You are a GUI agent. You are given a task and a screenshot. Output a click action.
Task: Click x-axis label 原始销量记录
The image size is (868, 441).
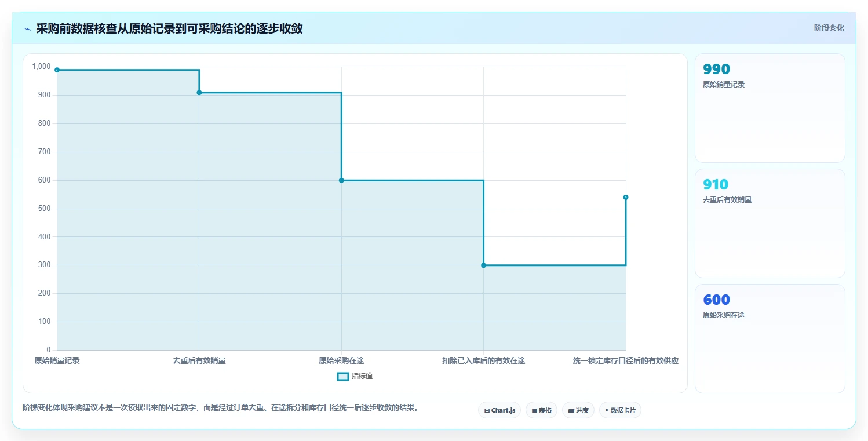point(57,360)
